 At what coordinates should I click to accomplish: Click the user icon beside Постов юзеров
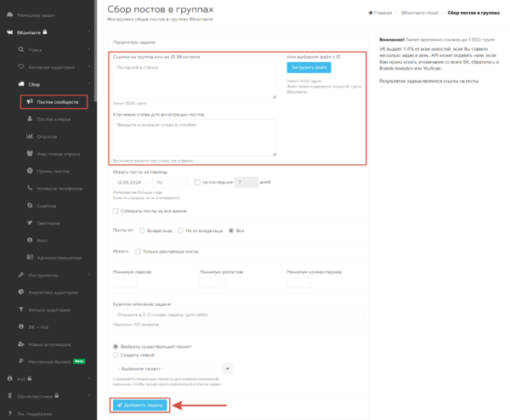tap(30, 119)
